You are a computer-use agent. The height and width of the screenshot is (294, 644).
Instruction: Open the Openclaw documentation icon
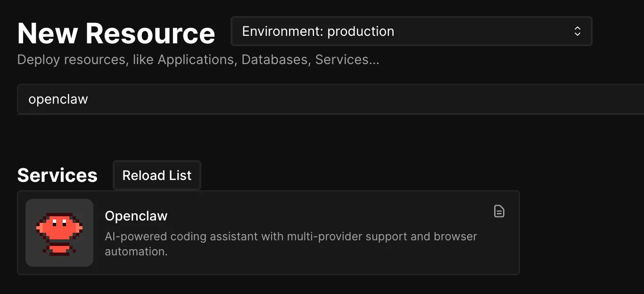click(499, 212)
